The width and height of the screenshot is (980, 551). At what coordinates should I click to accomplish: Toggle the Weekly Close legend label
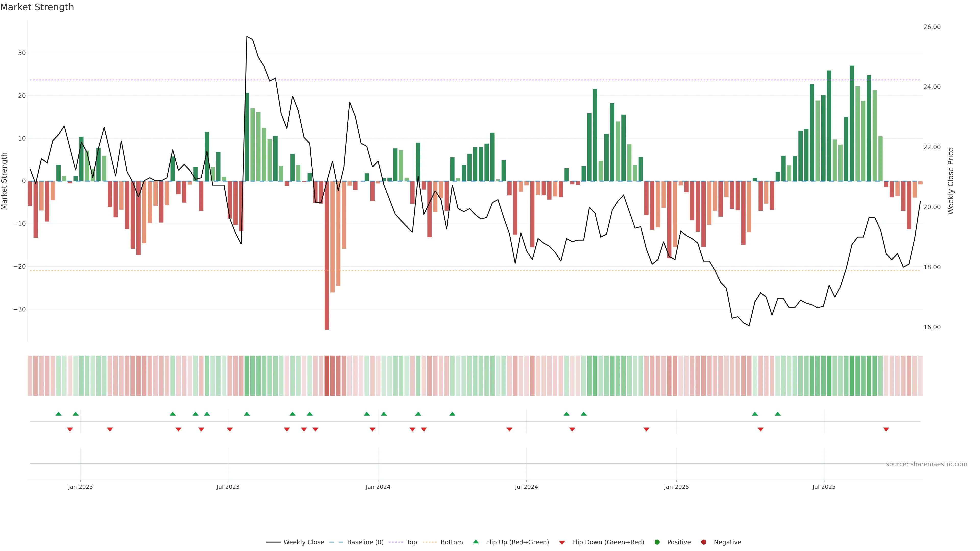(x=304, y=542)
